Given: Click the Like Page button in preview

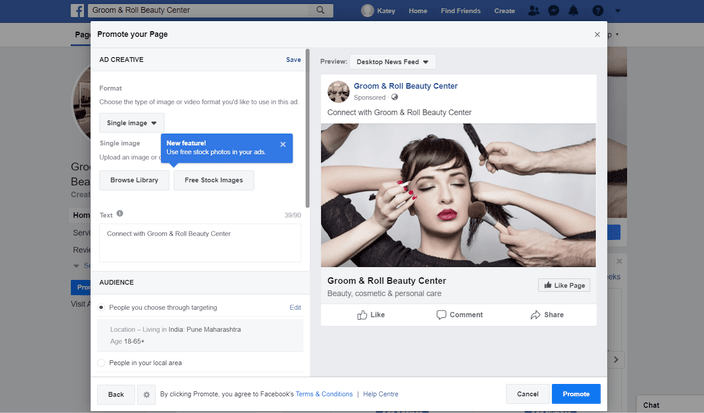Looking at the screenshot, I should tap(564, 285).
